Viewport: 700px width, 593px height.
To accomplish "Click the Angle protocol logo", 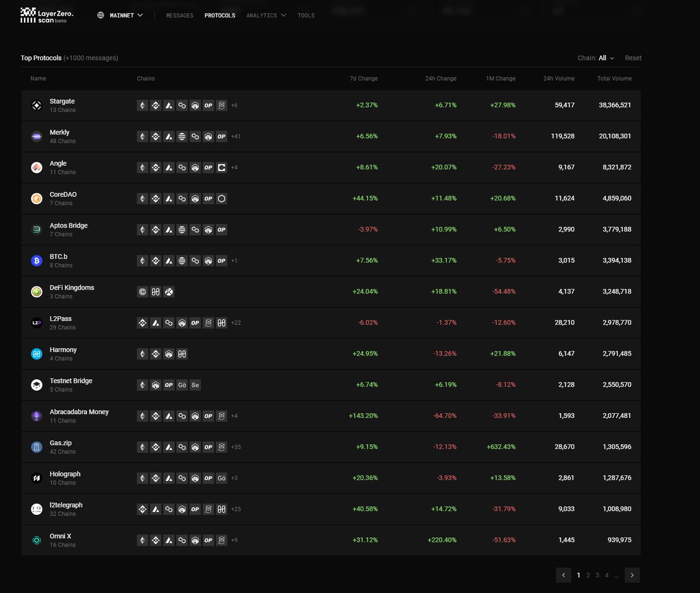I will (x=37, y=168).
